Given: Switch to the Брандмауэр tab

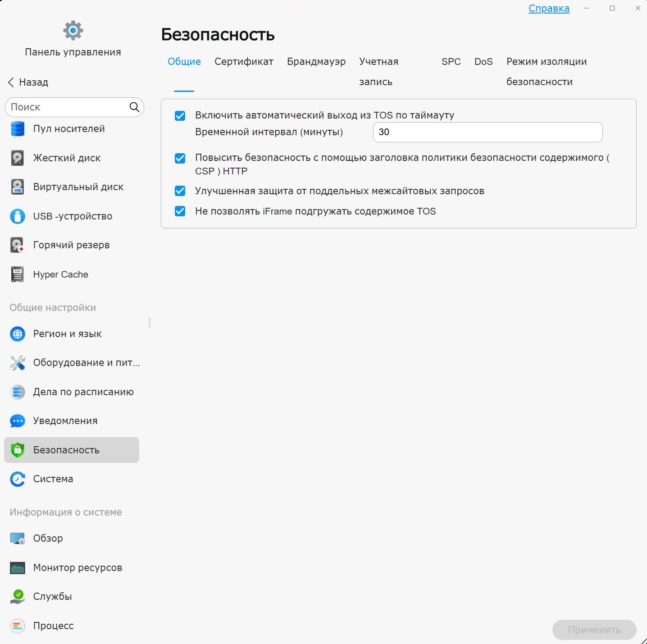Looking at the screenshot, I should click(x=316, y=62).
